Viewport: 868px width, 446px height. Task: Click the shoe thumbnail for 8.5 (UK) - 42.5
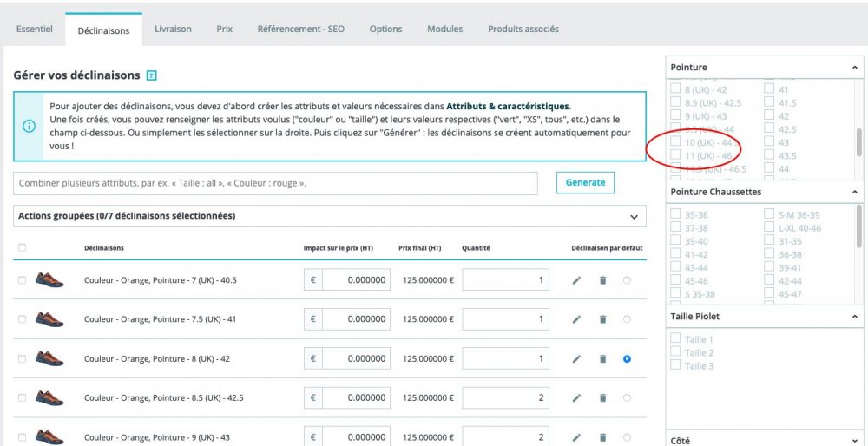(x=49, y=397)
